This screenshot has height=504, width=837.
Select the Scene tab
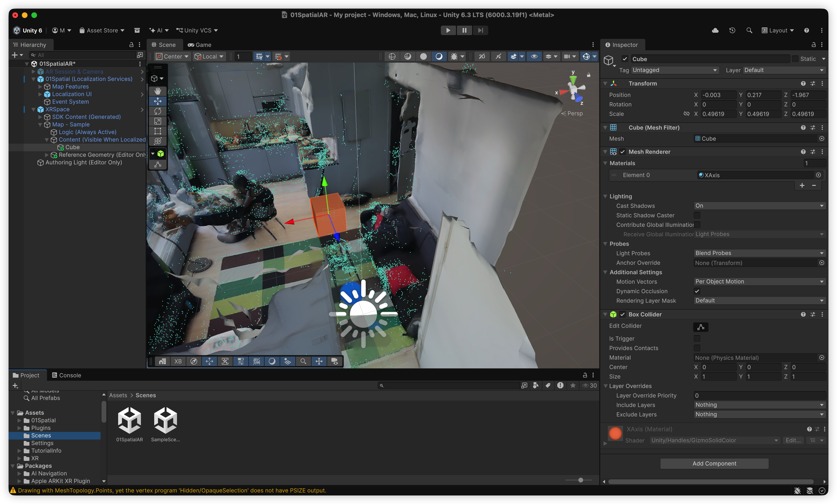[164, 45]
